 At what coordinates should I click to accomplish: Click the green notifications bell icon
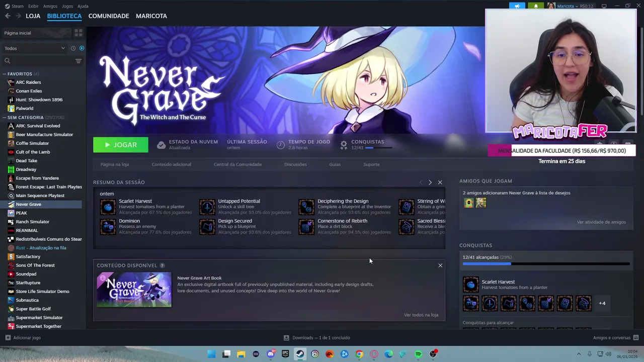coord(536,6)
